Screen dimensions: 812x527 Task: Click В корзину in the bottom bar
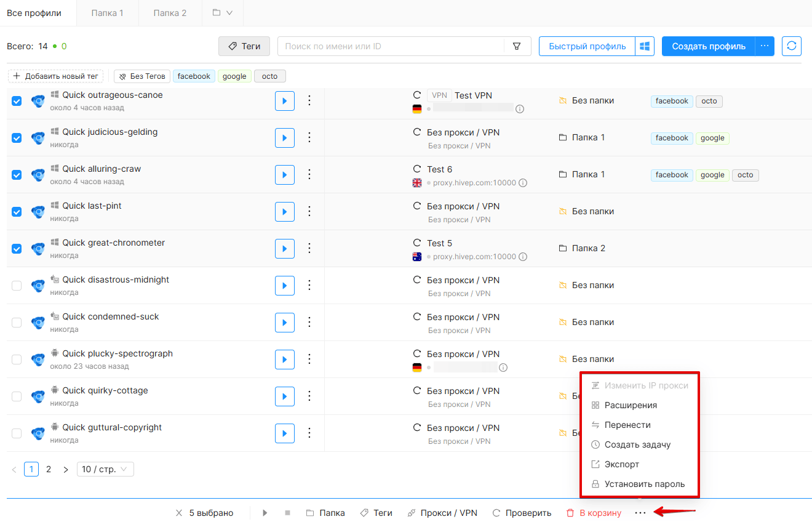(594, 513)
